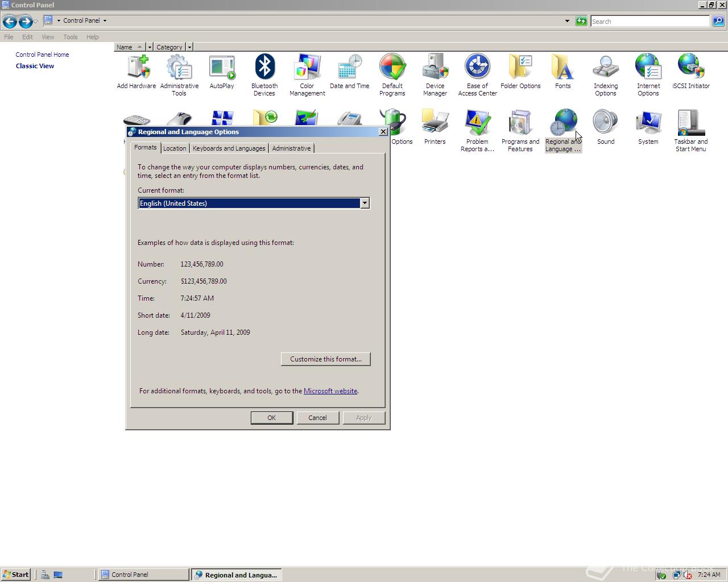Open Administrative Tools

point(179,75)
